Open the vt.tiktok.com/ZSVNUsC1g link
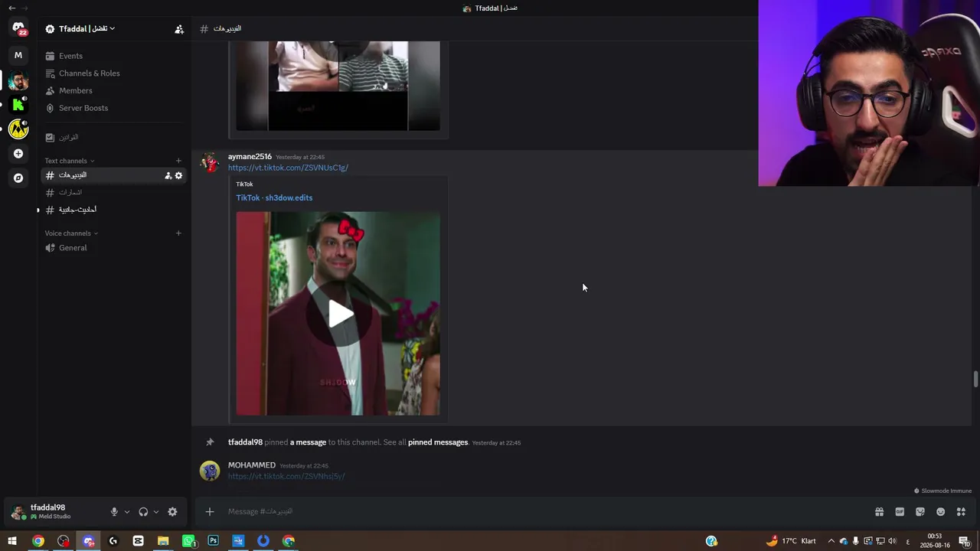This screenshot has width=980, height=551. 288,168
